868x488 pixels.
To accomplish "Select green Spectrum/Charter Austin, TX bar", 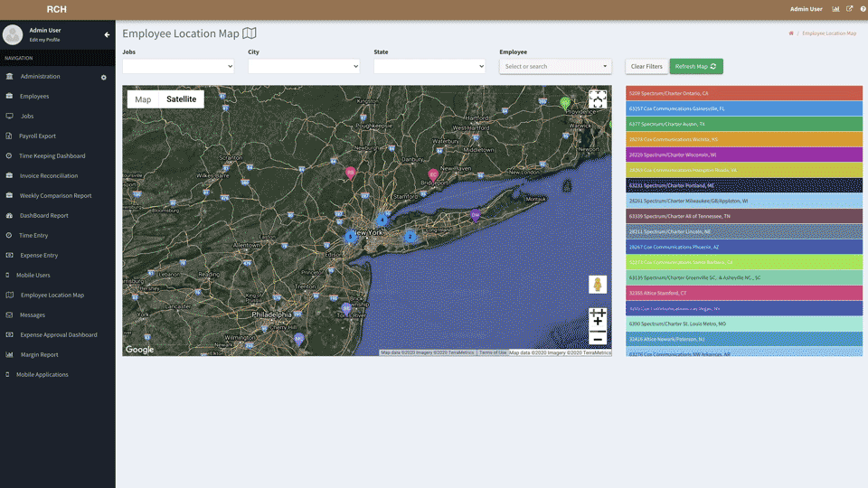I will [744, 124].
